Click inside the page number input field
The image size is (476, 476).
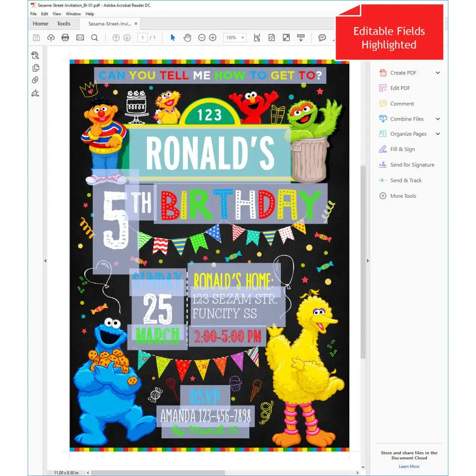(x=142, y=37)
